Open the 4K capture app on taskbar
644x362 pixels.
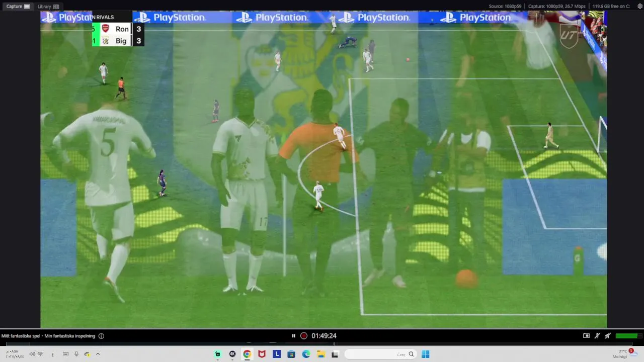click(232, 354)
